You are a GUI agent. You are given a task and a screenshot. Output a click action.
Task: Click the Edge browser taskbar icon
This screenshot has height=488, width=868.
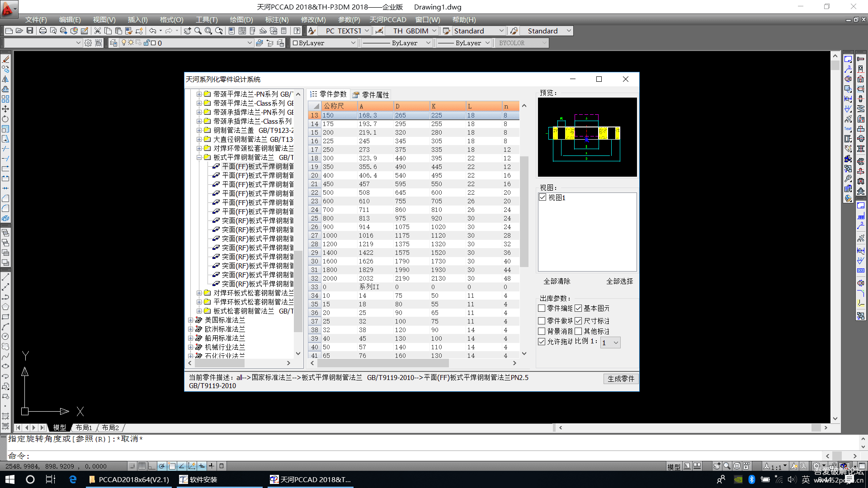pyautogui.click(x=72, y=479)
